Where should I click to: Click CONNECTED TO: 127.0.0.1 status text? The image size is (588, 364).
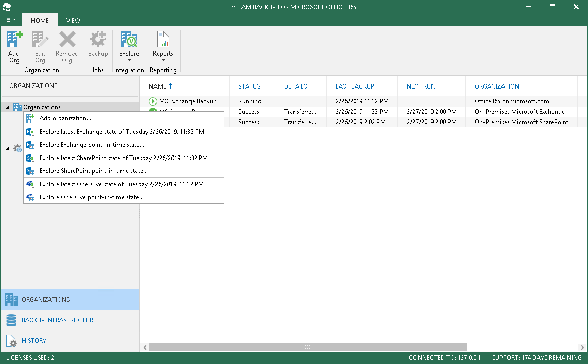click(444, 358)
